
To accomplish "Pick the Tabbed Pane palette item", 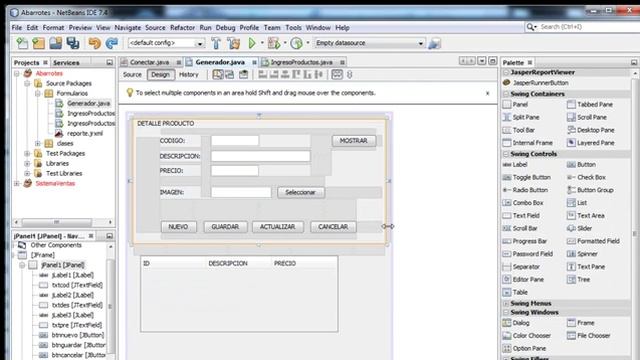I will click(x=590, y=104).
